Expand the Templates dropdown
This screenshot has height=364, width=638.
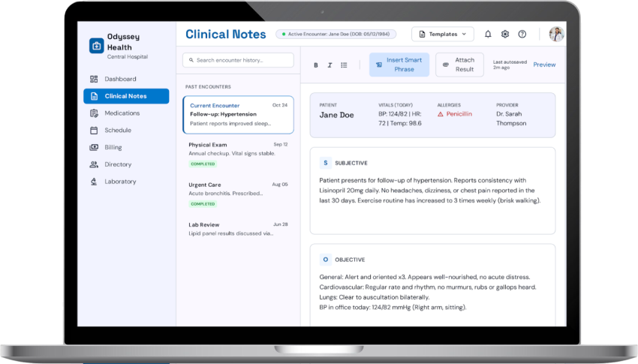coord(443,35)
